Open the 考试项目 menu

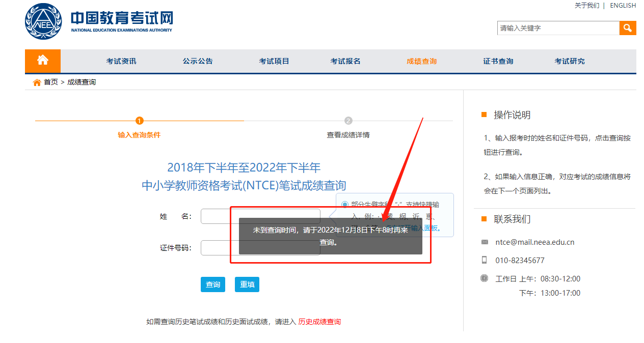point(274,61)
